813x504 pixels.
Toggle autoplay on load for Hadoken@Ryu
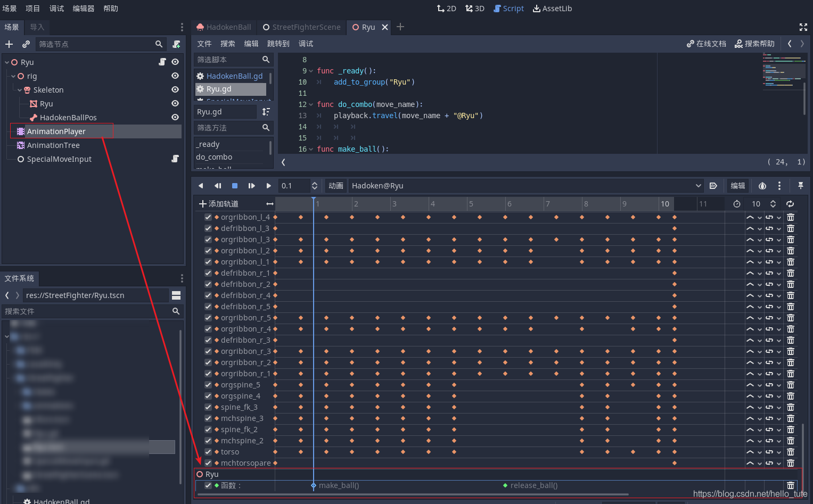point(713,186)
